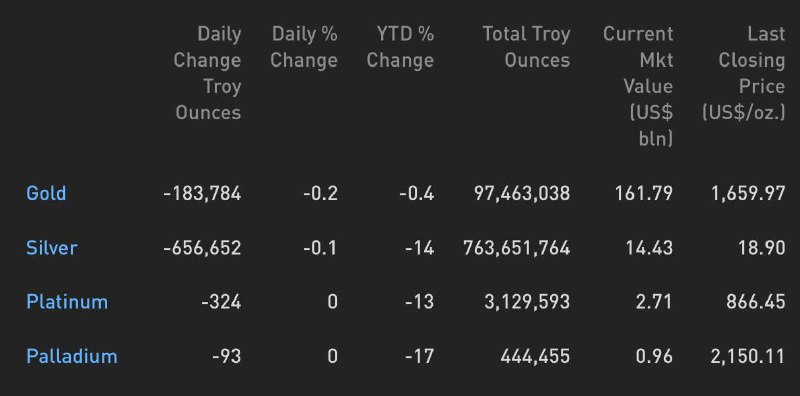The height and width of the screenshot is (396, 800).
Task: Select Gold's daily change value -183,784
Action: coord(202,193)
